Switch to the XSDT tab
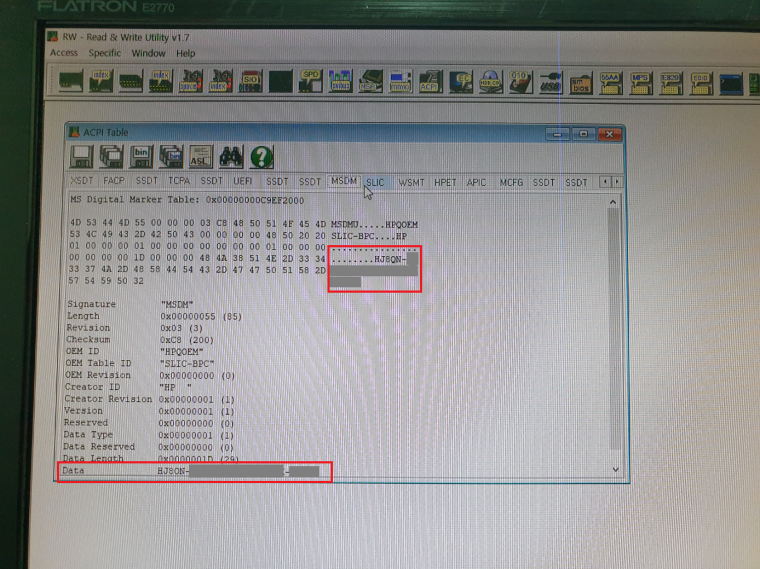 (81, 180)
